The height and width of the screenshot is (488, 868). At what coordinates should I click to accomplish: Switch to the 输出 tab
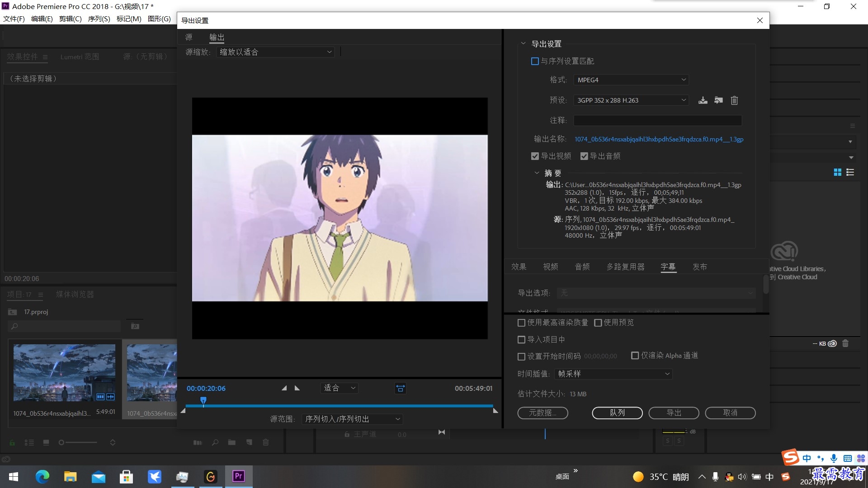click(217, 37)
